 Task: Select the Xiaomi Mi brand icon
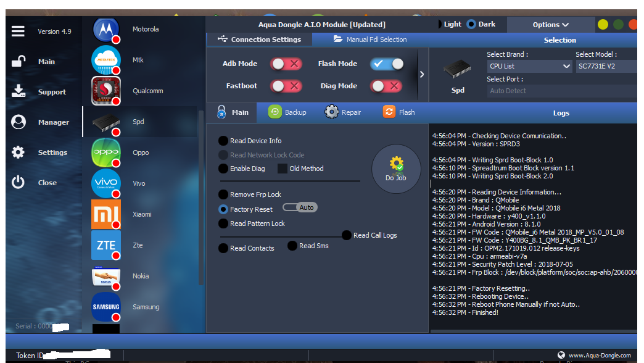[106, 214]
